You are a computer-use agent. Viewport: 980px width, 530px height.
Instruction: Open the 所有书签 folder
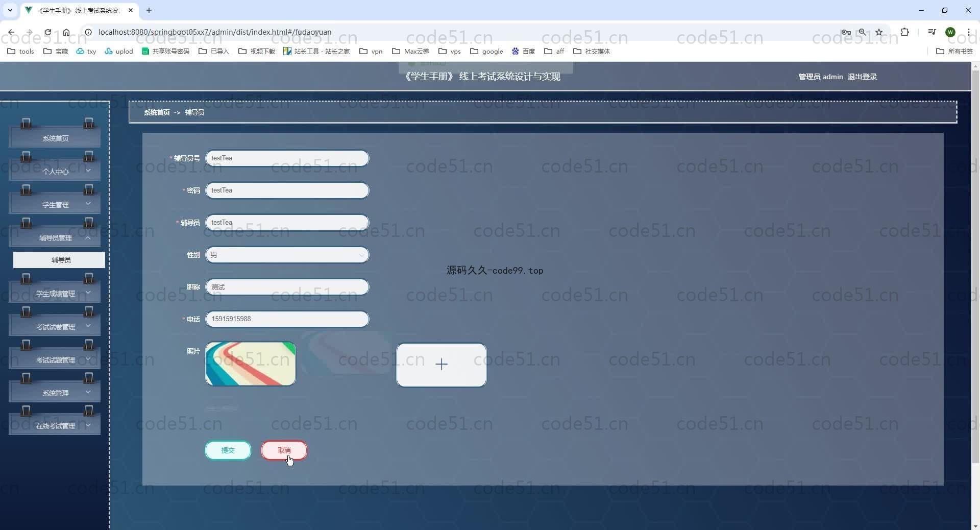click(954, 51)
